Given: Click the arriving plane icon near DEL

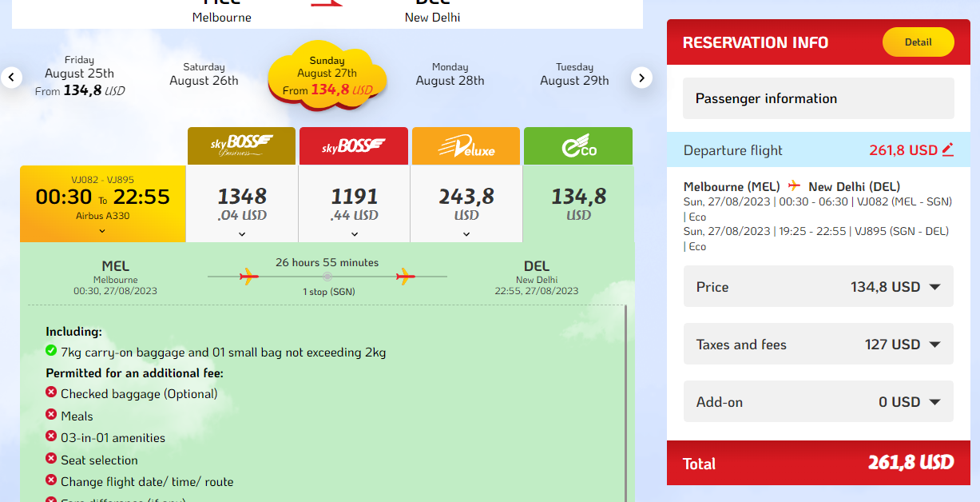Looking at the screenshot, I should pyautogui.click(x=406, y=277).
